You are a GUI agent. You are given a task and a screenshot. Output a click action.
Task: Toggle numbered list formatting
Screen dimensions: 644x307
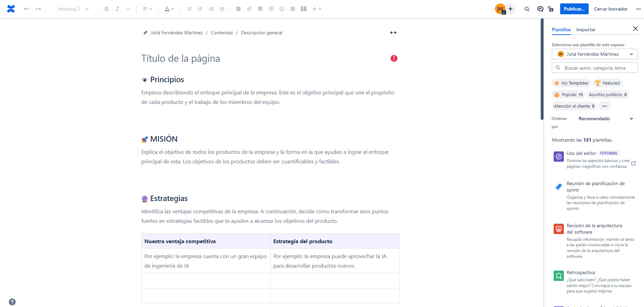200,9
